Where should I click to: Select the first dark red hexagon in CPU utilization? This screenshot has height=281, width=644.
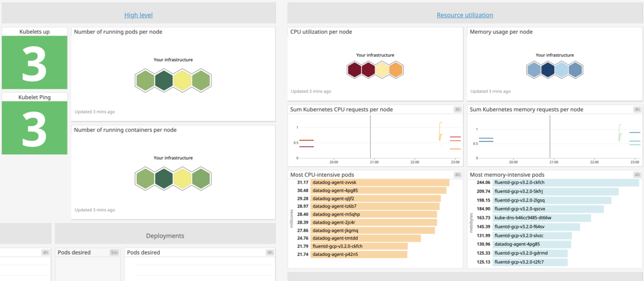(354, 70)
